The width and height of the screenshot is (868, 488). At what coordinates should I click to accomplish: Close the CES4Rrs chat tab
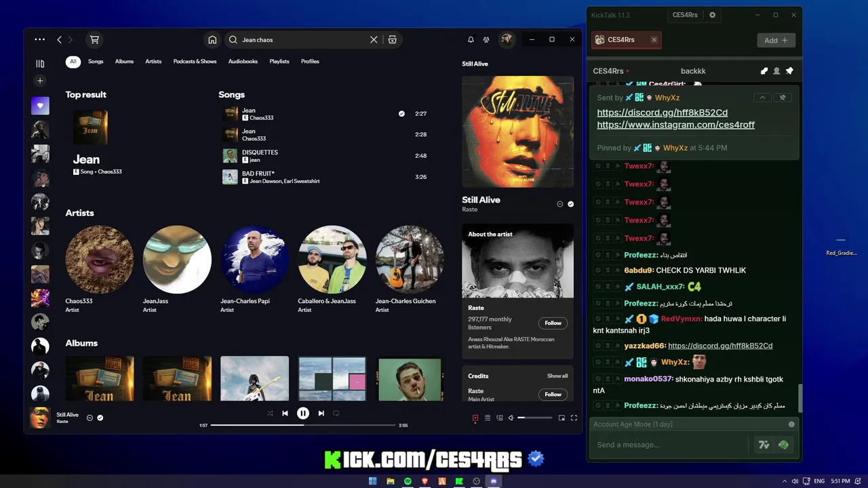pyautogui.click(x=654, y=40)
